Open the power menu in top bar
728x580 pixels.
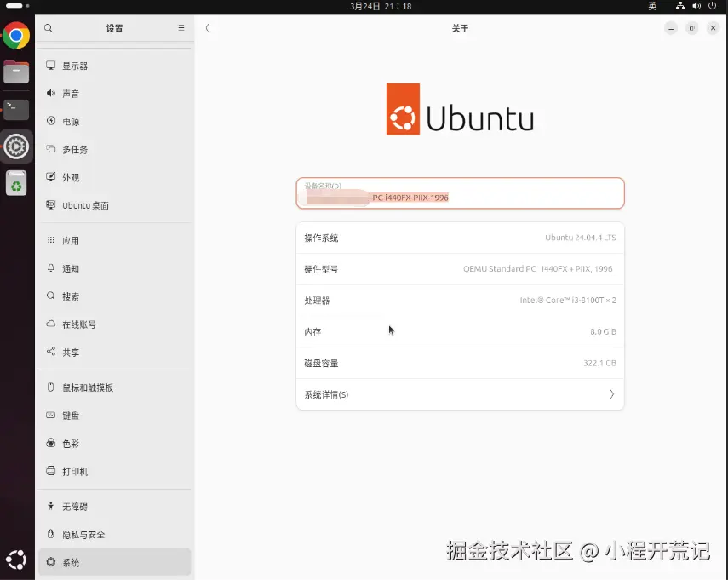[x=712, y=6]
